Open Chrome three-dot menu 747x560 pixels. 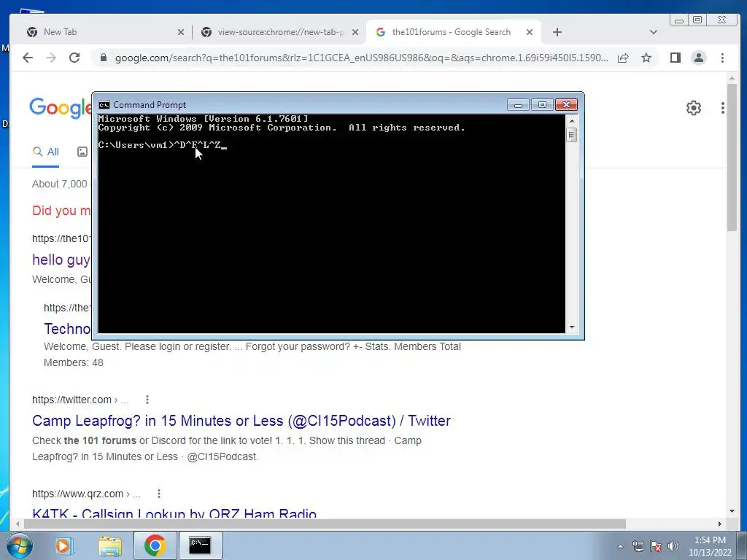pyautogui.click(x=722, y=58)
